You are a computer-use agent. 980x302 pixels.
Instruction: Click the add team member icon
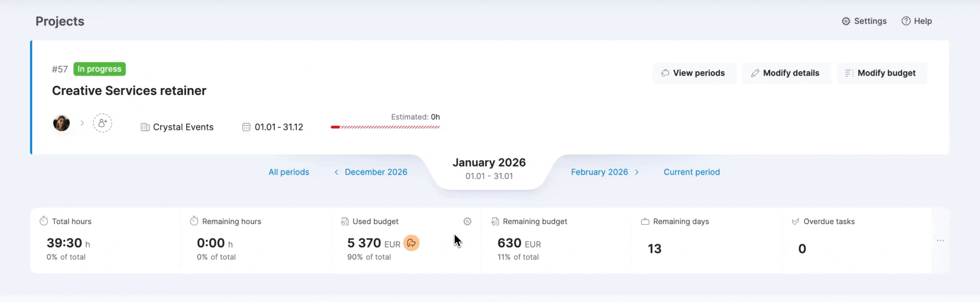(x=102, y=123)
